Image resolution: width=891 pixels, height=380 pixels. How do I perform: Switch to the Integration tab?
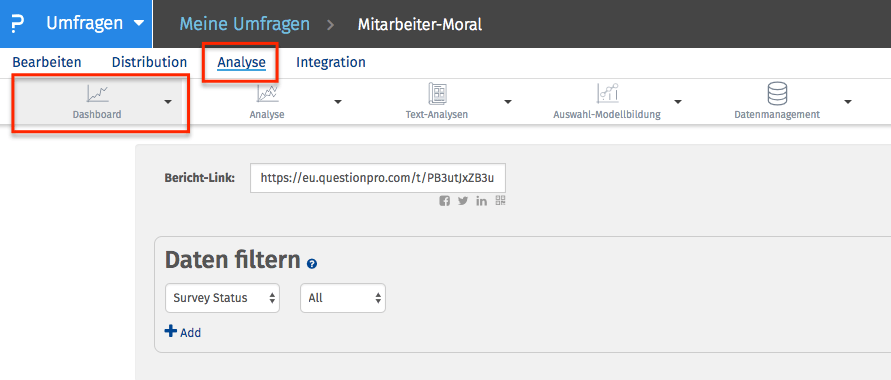331,62
